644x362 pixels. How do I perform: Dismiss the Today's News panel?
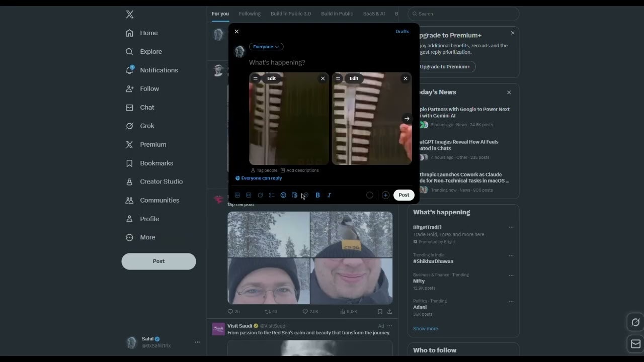509,93
